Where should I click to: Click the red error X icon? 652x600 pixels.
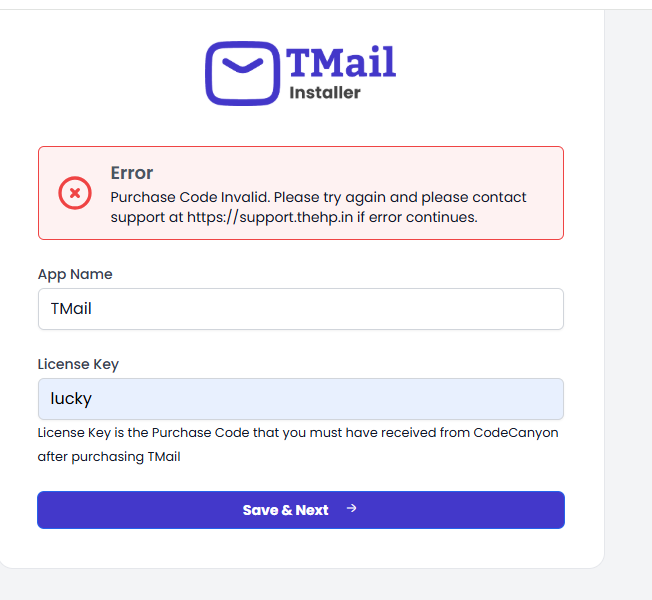pos(75,192)
